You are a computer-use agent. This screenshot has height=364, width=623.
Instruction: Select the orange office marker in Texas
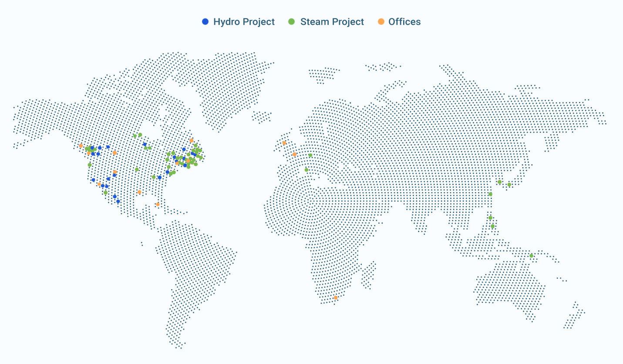coord(139,192)
